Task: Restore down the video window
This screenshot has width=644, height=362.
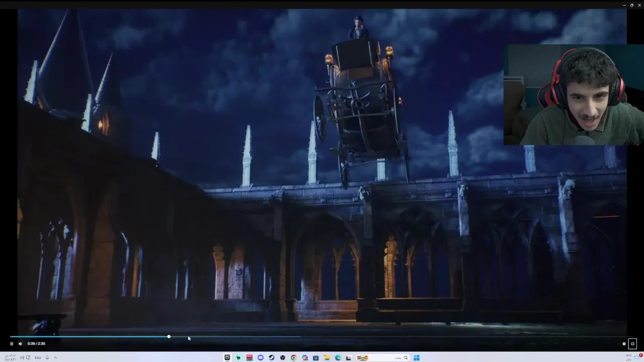Action: 632,5
